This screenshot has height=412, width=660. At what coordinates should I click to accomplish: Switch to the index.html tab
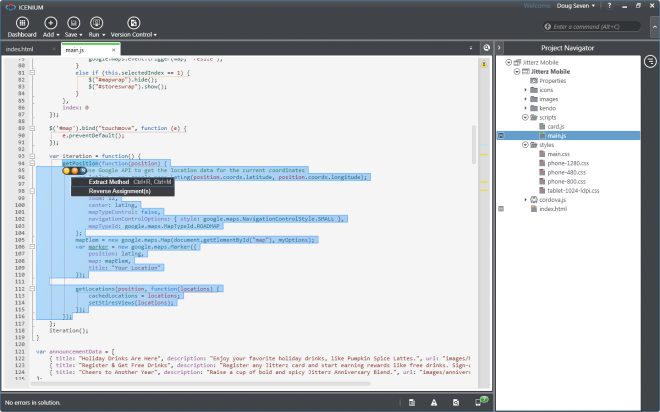20,48
